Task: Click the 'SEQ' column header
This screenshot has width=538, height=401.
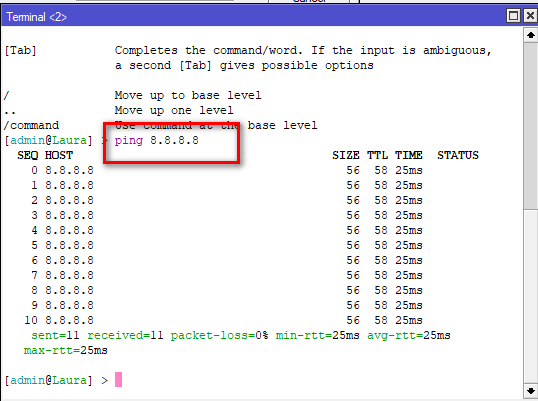Action: 28,155
